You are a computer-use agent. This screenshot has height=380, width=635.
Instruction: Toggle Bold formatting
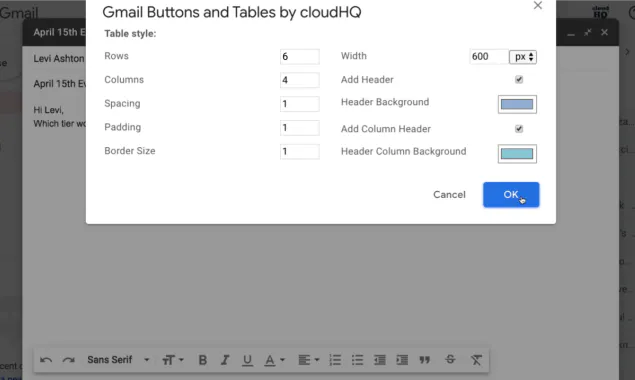coord(202,360)
